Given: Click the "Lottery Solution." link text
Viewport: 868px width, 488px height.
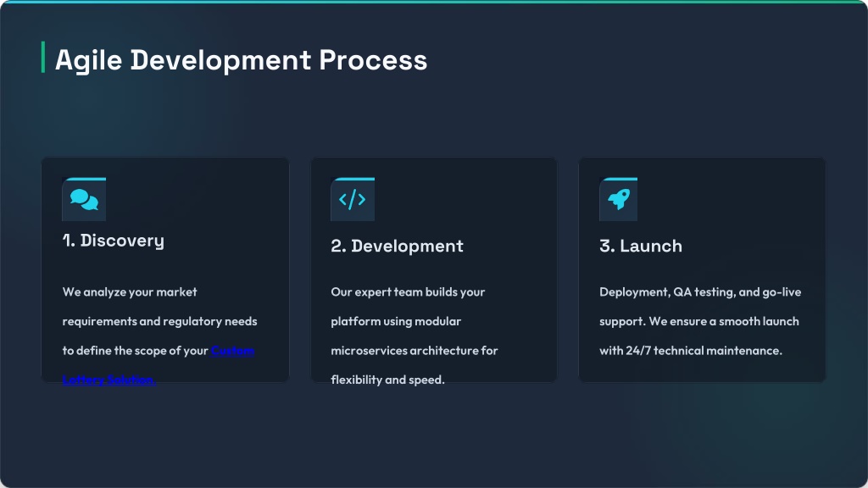Looking at the screenshot, I should [x=108, y=380].
